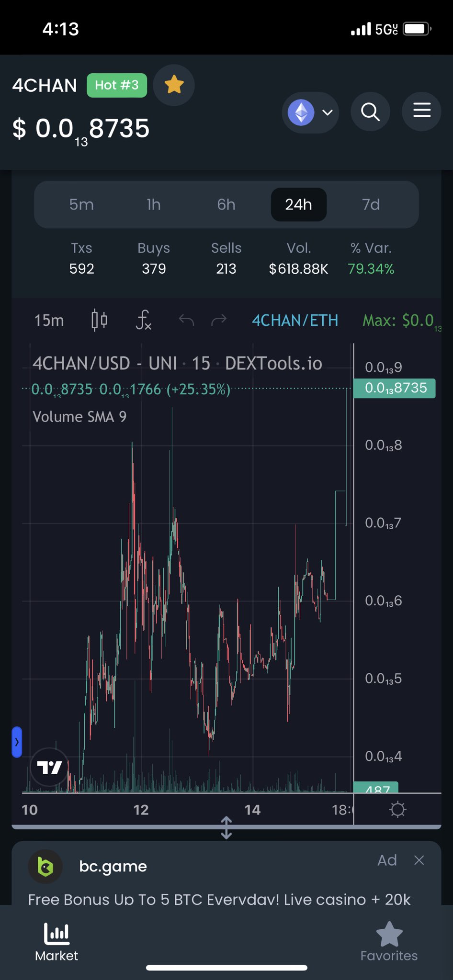
Task: Click the Buys count 379
Action: click(154, 269)
